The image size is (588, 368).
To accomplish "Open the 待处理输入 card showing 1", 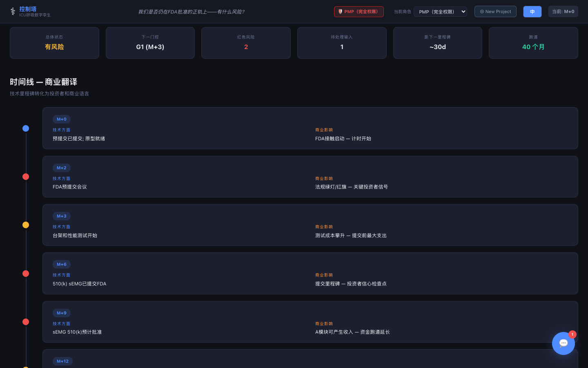I will [x=342, y=43].
